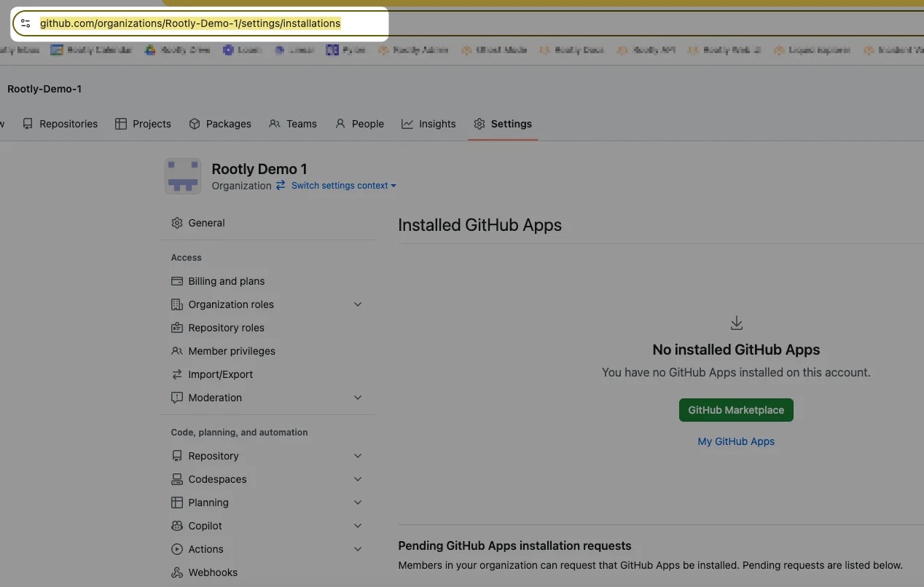Click the Planning table icon

[177, 503]
